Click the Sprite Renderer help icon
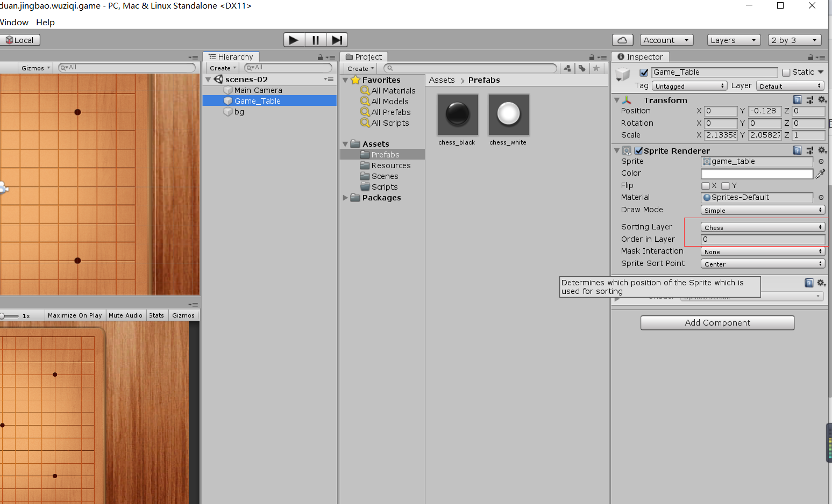Screen dimensions: 832x504 797,150
